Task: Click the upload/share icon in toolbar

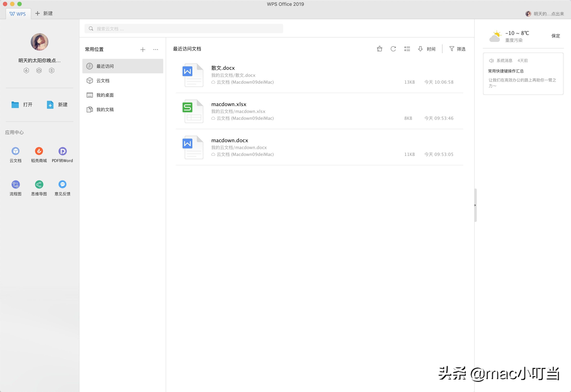Action: click(x=379, y=49)
